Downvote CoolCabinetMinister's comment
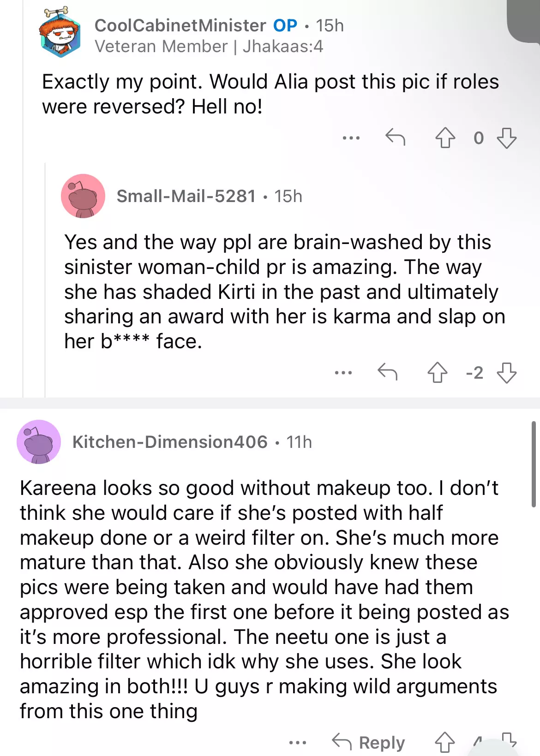Image resolution: width=540 pixels, height=756 pixels. [x=506, y=138]
